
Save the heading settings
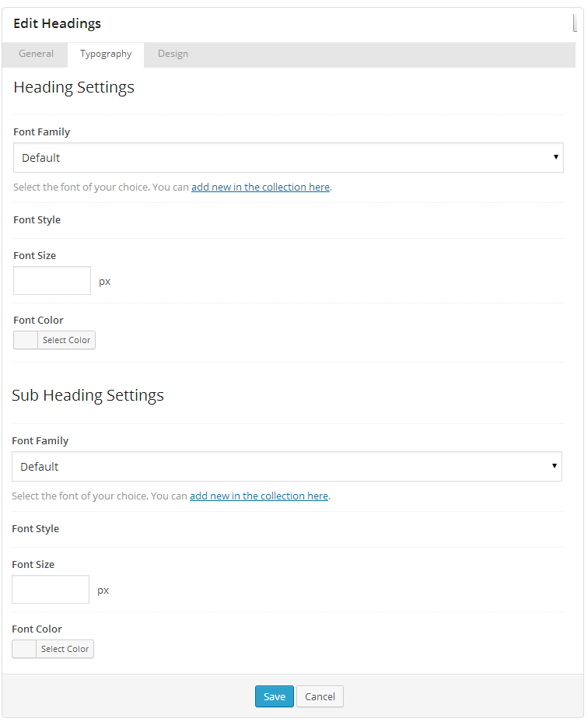coord(274,696)
